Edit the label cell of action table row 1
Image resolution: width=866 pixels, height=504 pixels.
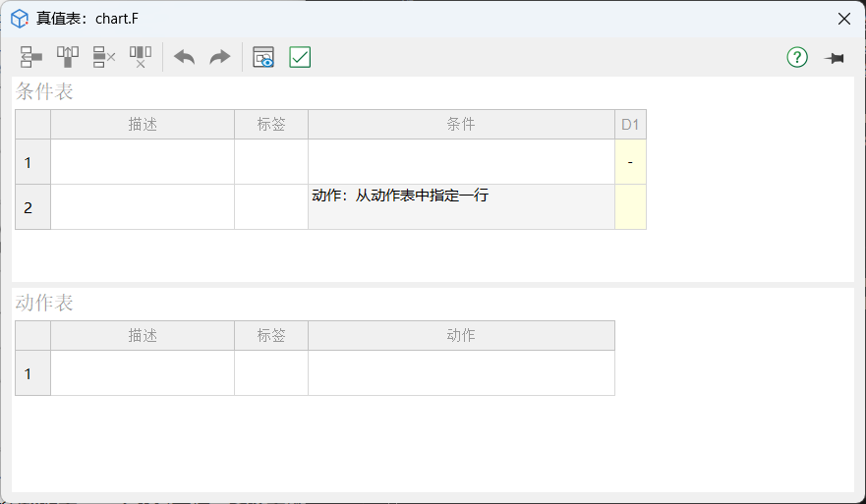tap(271, 373)
